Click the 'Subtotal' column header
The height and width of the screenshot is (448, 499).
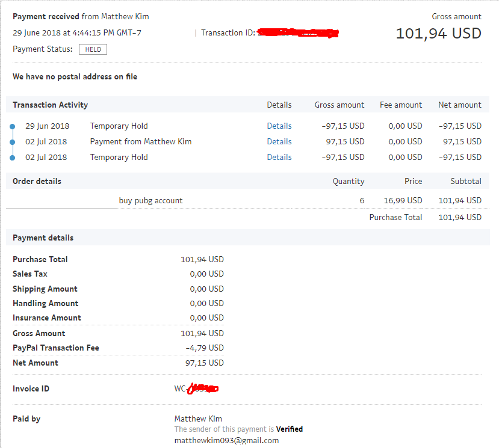click(465, 181)
